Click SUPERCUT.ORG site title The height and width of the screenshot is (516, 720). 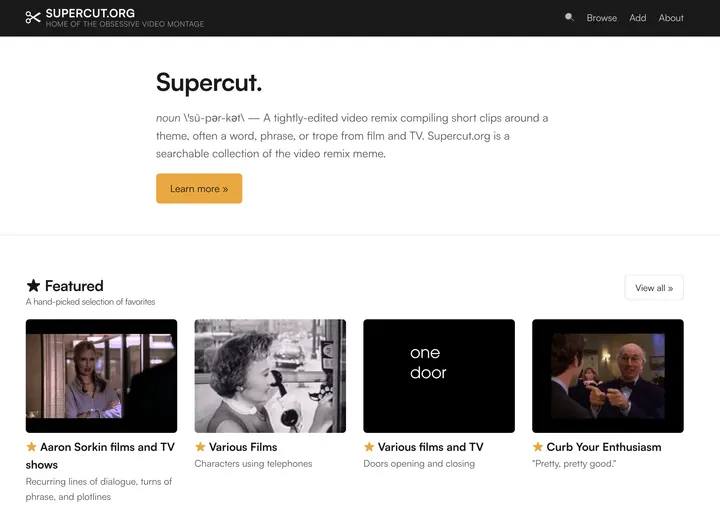pyautogui.click(x=90, y=13)
